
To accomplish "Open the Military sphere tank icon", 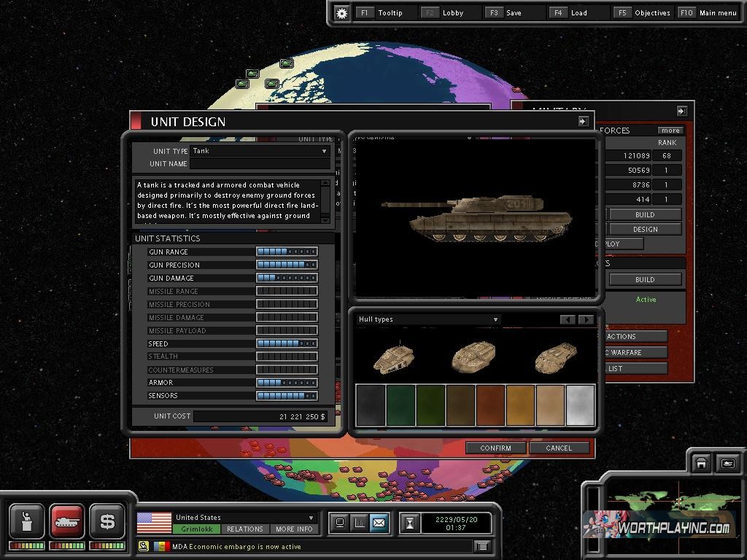I will (67, 521).
